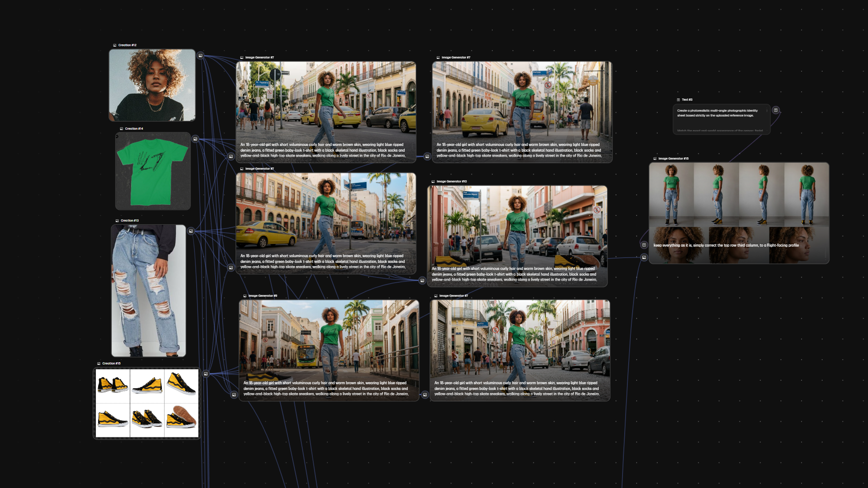
Task: Click the image input port of Image Generator #10
Action: pyautogui.click(x=422, y=280)
